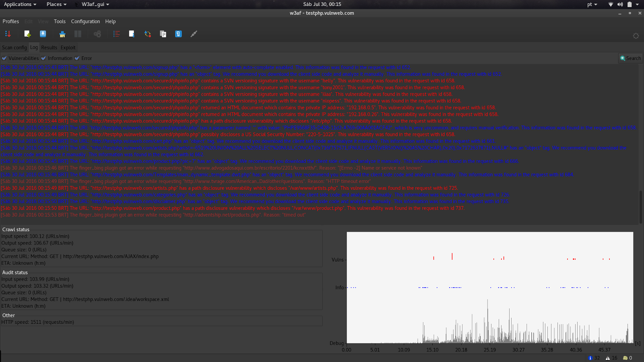Switch to the Results tab
644x362 pixels.
(x=49, y=47)
